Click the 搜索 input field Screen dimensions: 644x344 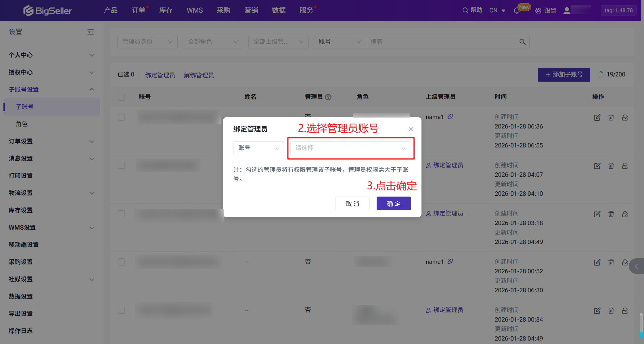pos(443,42)
